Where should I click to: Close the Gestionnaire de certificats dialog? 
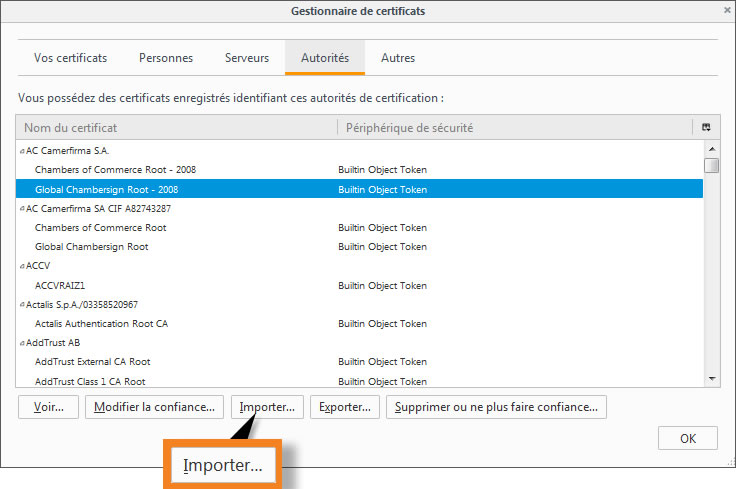pos(725,11)
